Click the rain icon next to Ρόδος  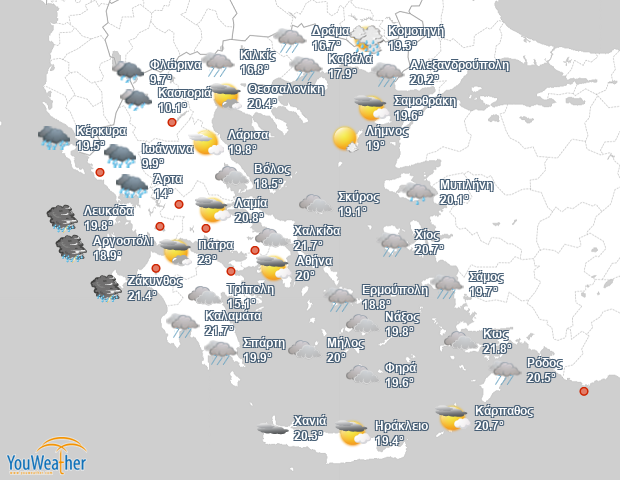[506, 371]
